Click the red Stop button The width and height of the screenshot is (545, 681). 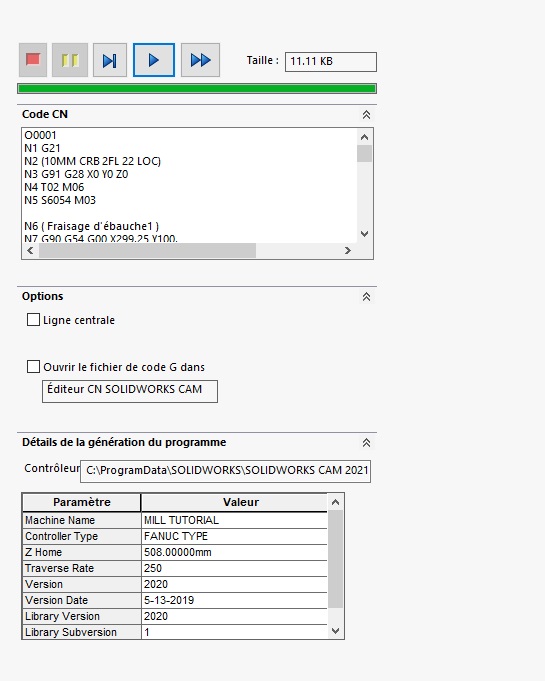pos(33,60)
